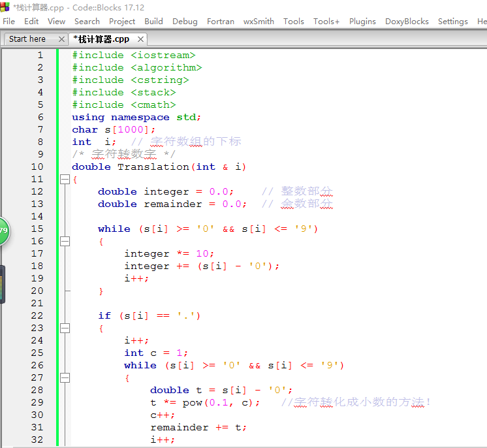Viewport: 487px width, 448px height.
Task: Click on '#include <cmath>' line
Action: tap(124, 105)
